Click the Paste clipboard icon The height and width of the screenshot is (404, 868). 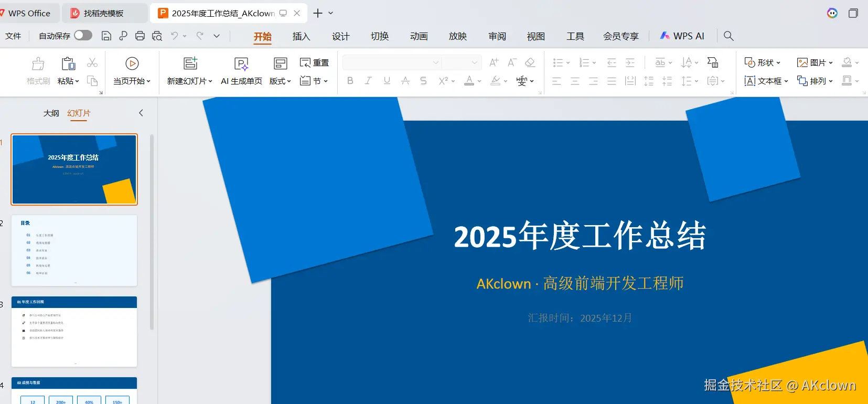point(68,63)
